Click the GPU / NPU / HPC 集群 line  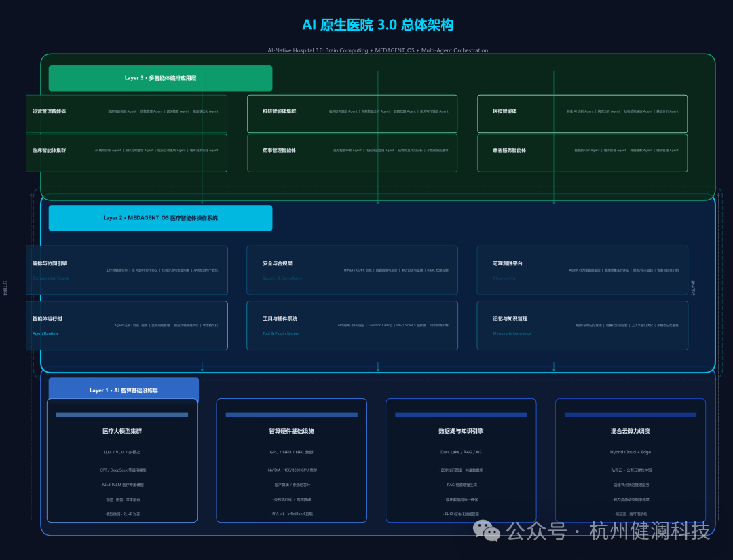coord(291,452)
